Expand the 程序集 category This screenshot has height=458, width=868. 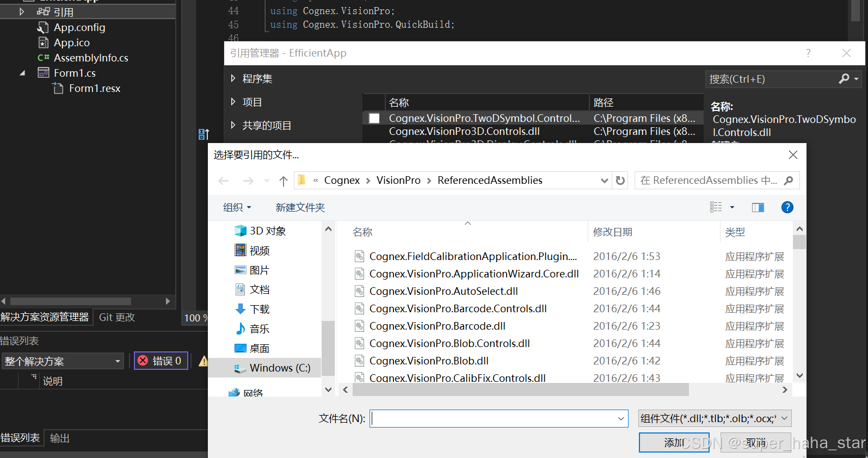coord(233,78)
